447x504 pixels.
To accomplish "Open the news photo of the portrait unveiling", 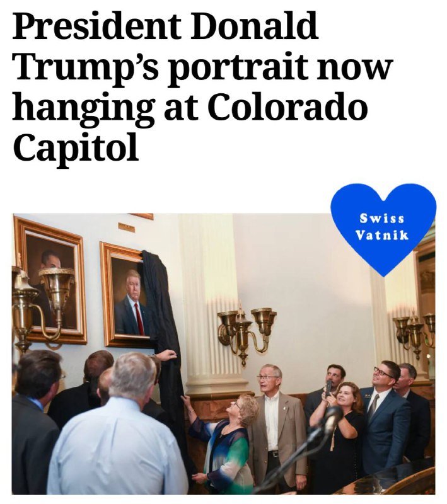I will coord(223,354).
